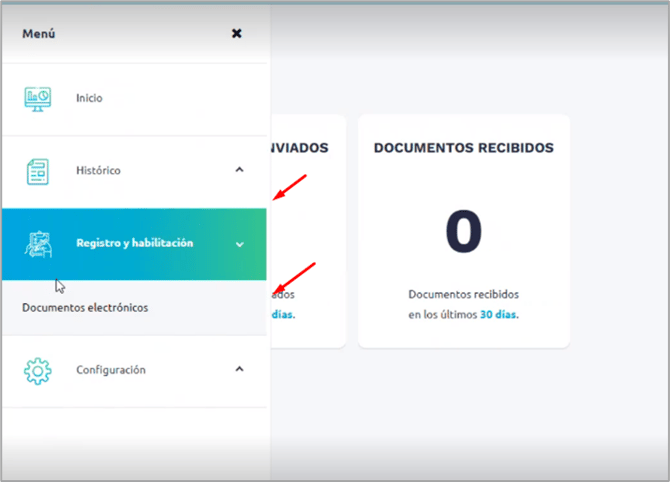670x482 pixels.
Task: Click the Inicio dashboard icon
Action: (x=37, y=98)
